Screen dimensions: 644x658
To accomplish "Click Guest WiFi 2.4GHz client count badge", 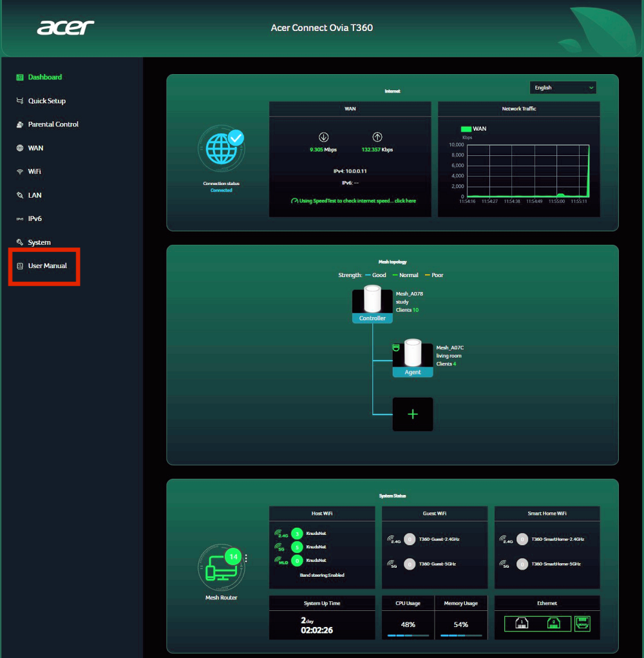I will 410,539.
